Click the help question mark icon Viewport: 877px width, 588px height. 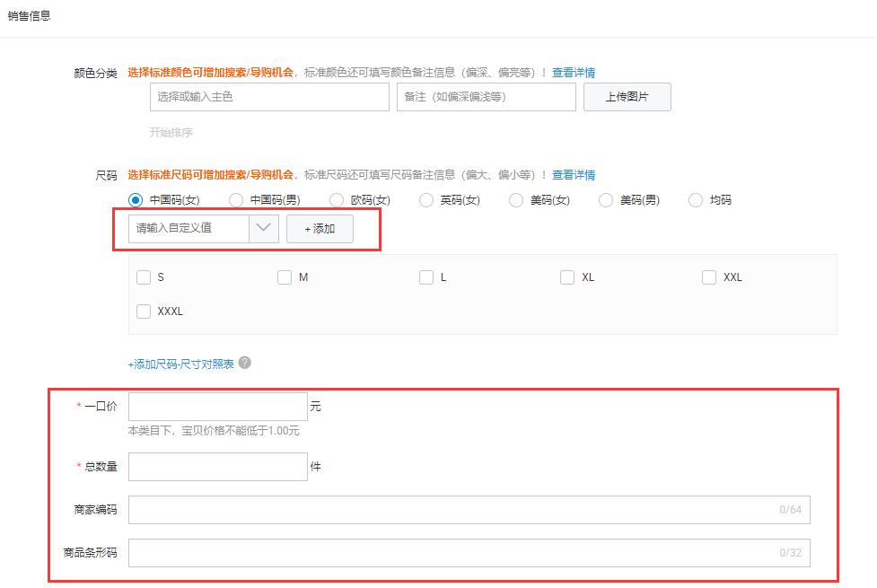tap(245, 364)
